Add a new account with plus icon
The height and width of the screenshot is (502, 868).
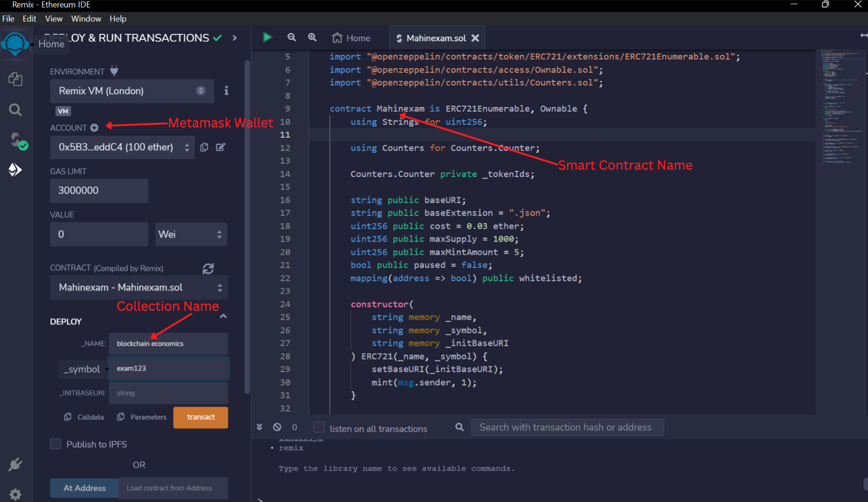coord(94,128)
